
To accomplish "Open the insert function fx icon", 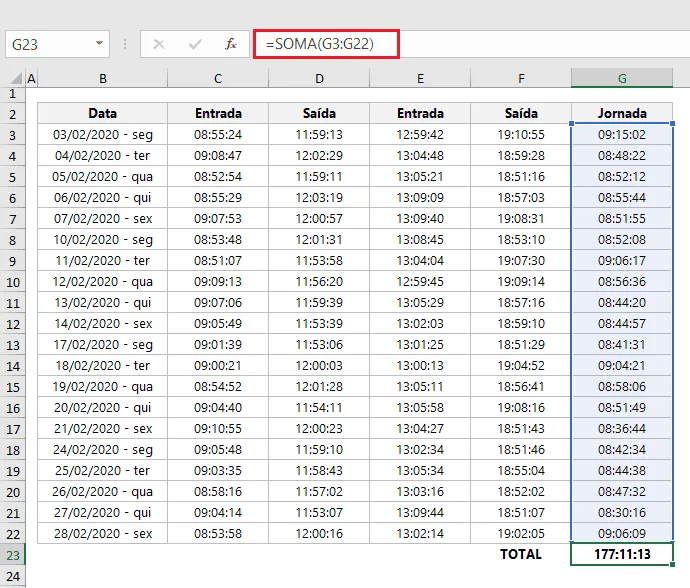I will 231,44.
